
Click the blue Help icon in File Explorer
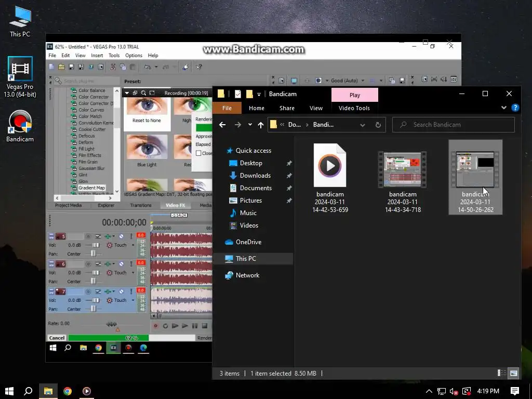coord(515,108)
